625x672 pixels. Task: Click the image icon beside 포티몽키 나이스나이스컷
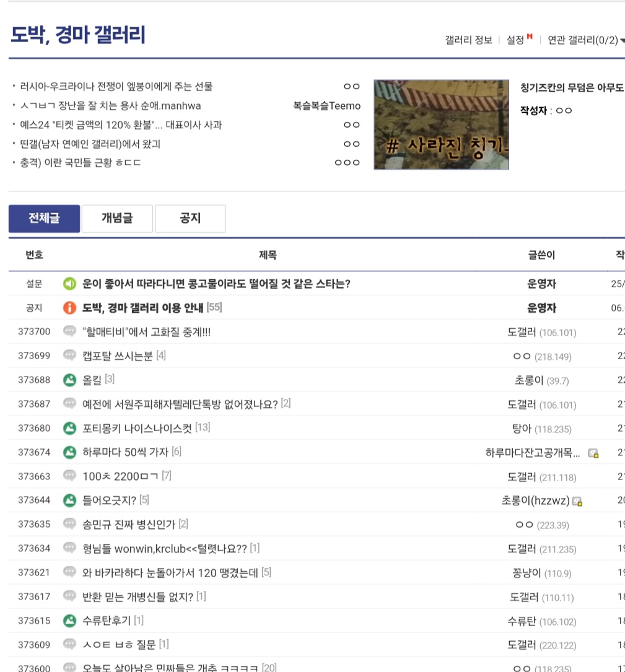tap(69, 428)
